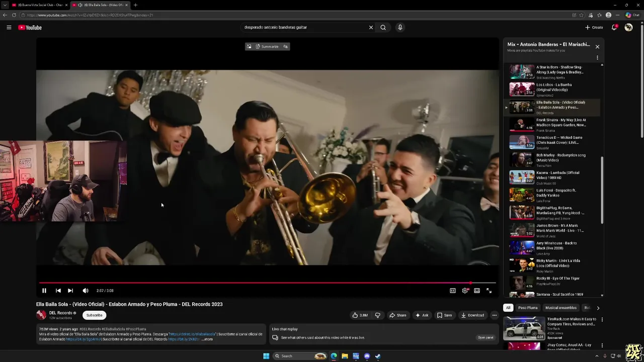Open DEL Records channel avatar

point(41,315)
